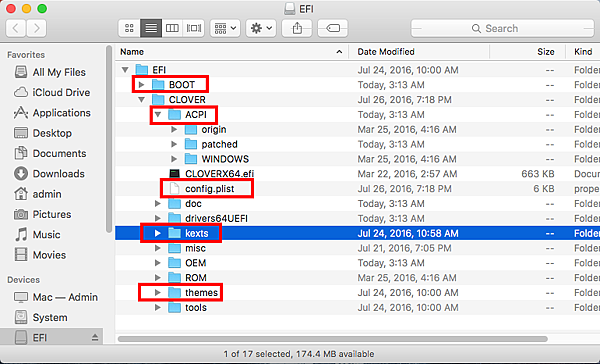The width and height of the screenshot is (600, 364).
Task: Click 'Jul 21, 2016, 7:05 PM' date
Action: coord(404,248)
